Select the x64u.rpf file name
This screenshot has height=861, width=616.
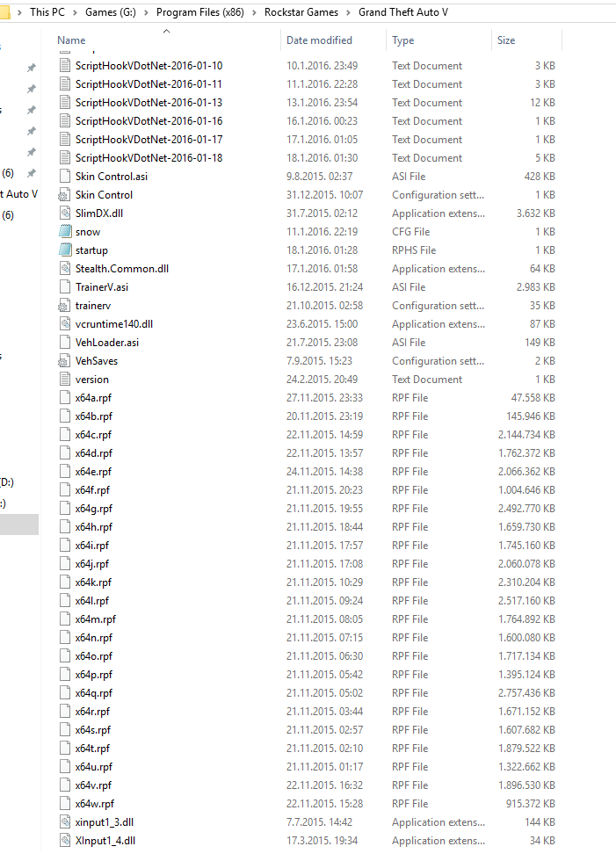coord(94,767)
